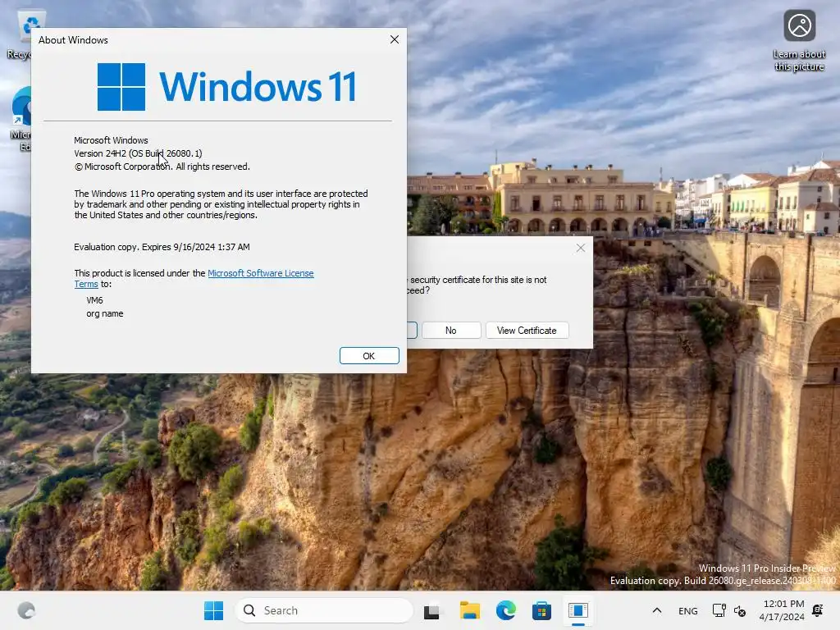Click the 'org name' text
This screenshot has width=840, height=630.
[104, 313]
